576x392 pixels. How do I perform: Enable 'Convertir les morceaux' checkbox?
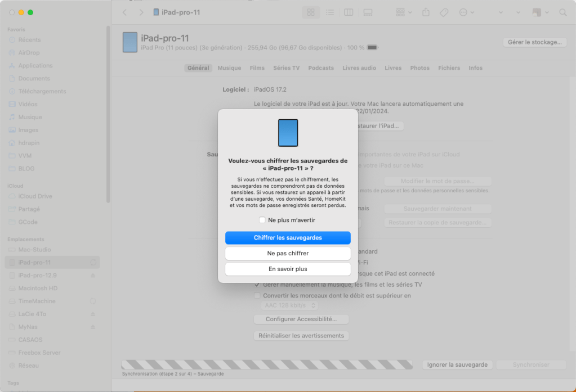257,295
